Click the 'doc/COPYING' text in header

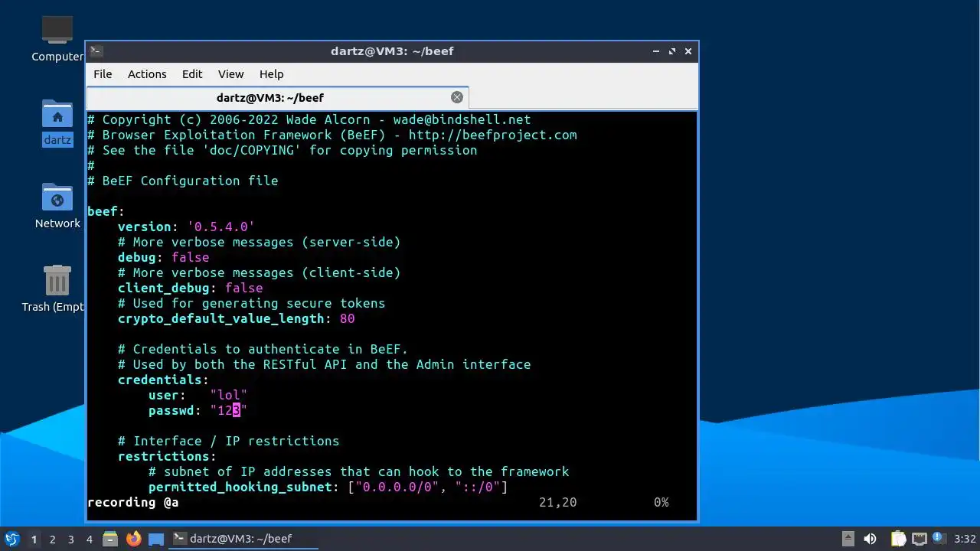point(252,150)
